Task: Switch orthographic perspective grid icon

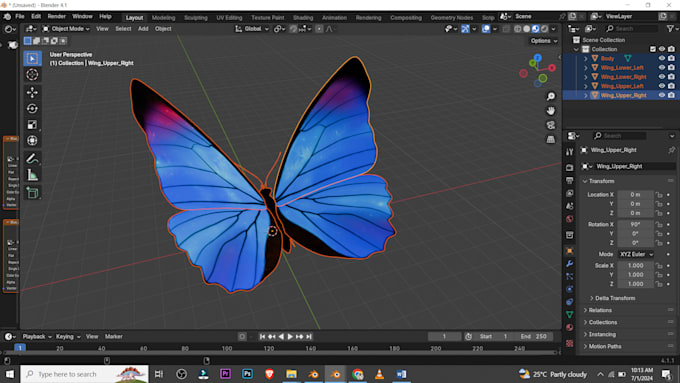Action: (550, 139)
